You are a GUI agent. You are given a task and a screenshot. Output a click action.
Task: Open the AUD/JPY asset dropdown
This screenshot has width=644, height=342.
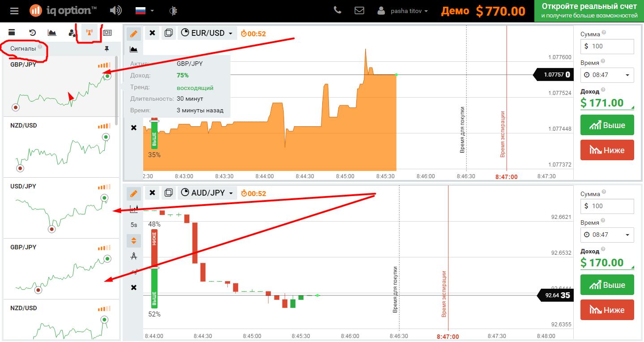(207, 193)
